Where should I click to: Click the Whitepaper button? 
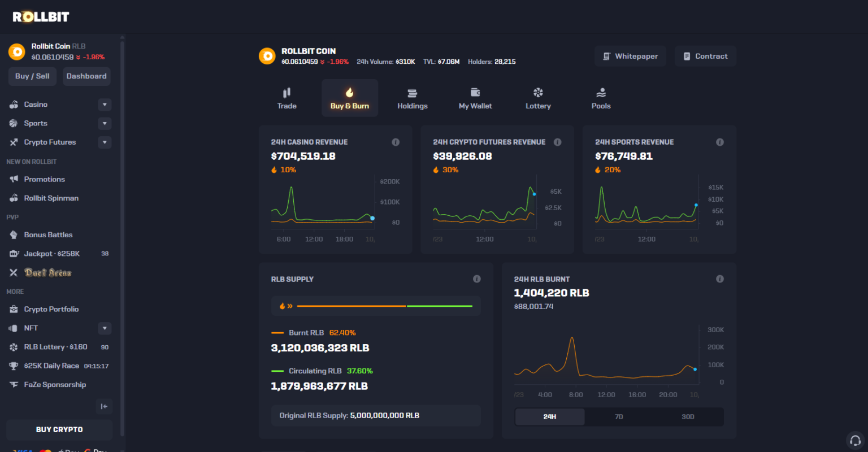pyautogui.click(x=630, y=56)
